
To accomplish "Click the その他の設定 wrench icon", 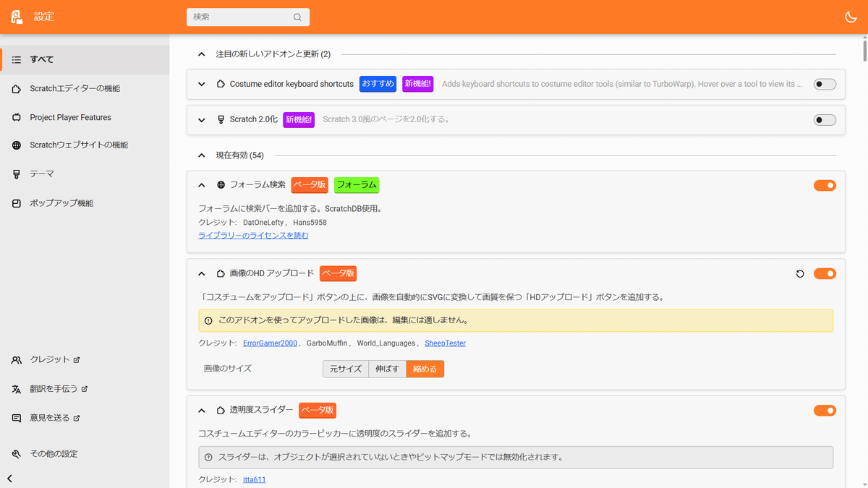I will tap(16, 453).
